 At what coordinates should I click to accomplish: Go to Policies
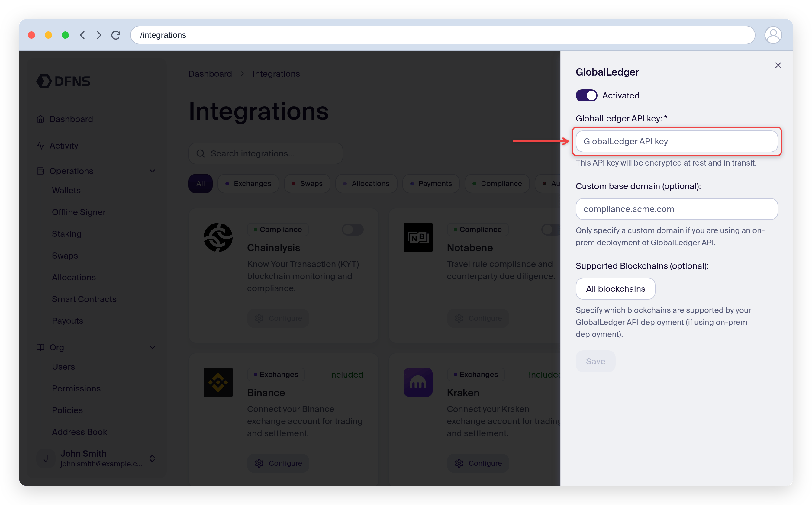[x=67, y=410]
